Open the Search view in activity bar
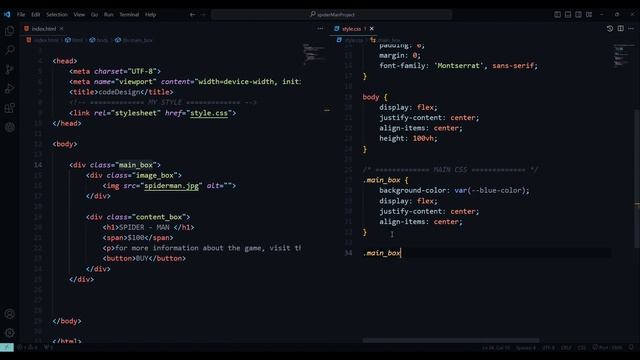Viewport: 640px width, 360px height. pos(9,50)
